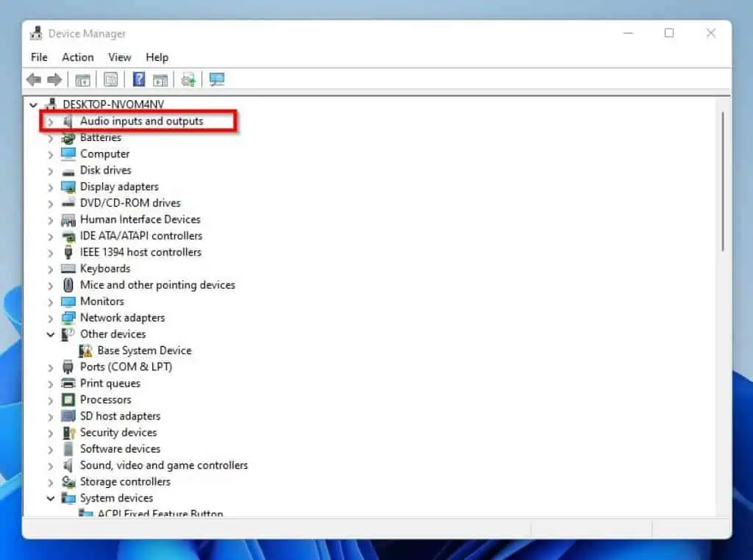Click Scan for hardware changes icon
The image size is (753, 560).
point(188,79)
